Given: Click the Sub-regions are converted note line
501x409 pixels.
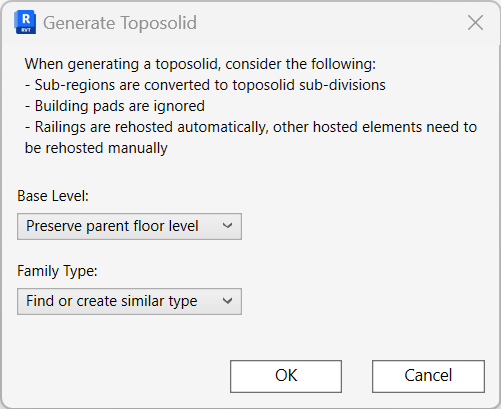Looking at the screenshot, I should (205, 85).
